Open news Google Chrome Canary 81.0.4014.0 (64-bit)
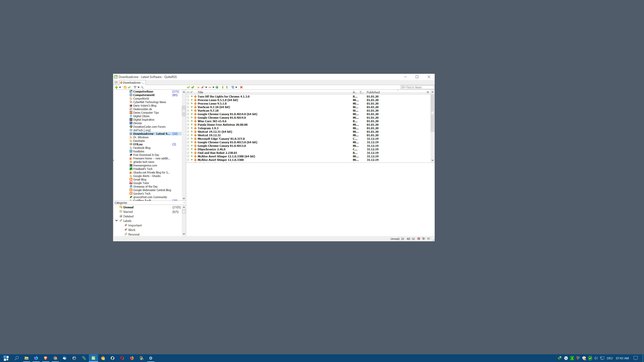The height and width of the screenshot is (362, 644). (227, 114)
